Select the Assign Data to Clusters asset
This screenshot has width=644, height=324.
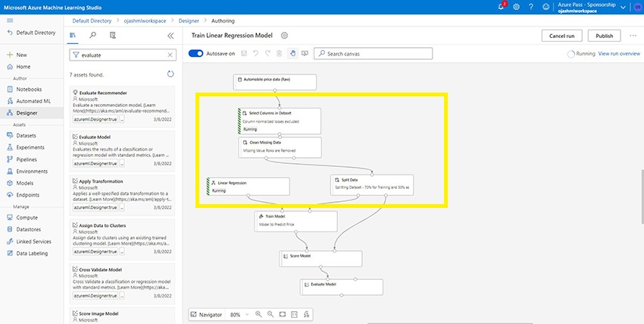point(123,238)
